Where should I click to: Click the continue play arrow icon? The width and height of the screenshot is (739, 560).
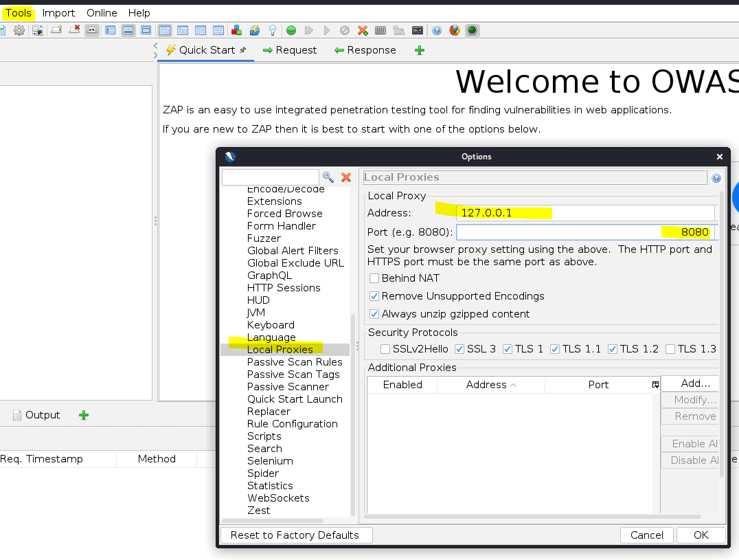(327, 31)
